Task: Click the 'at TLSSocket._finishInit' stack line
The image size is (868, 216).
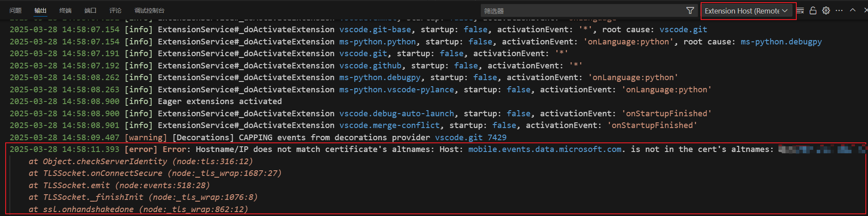Action: pos(143,197)
